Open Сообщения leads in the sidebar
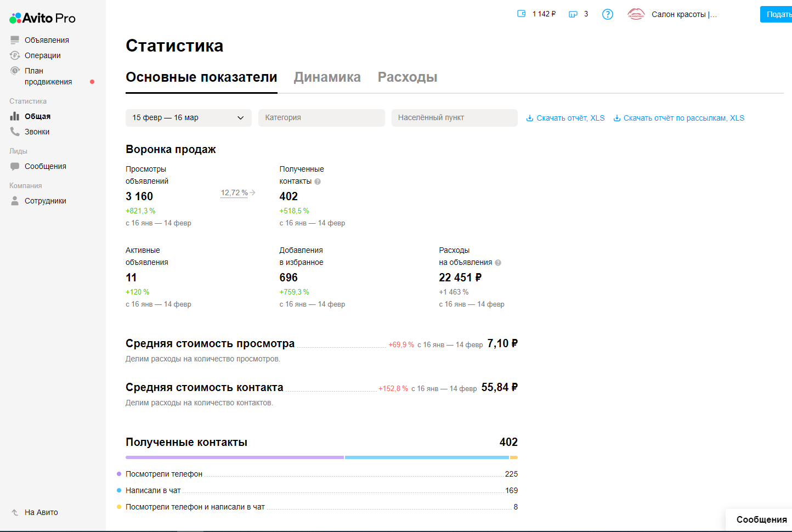 46,166
